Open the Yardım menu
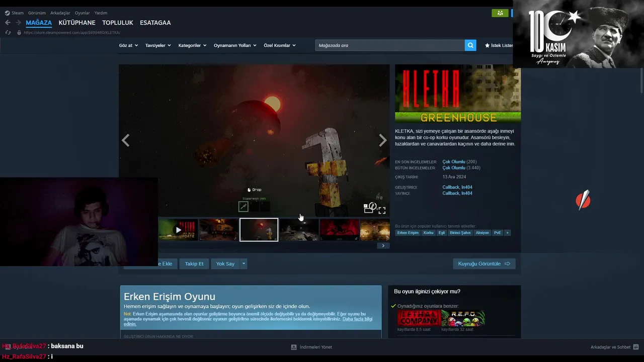 [101, 13]
